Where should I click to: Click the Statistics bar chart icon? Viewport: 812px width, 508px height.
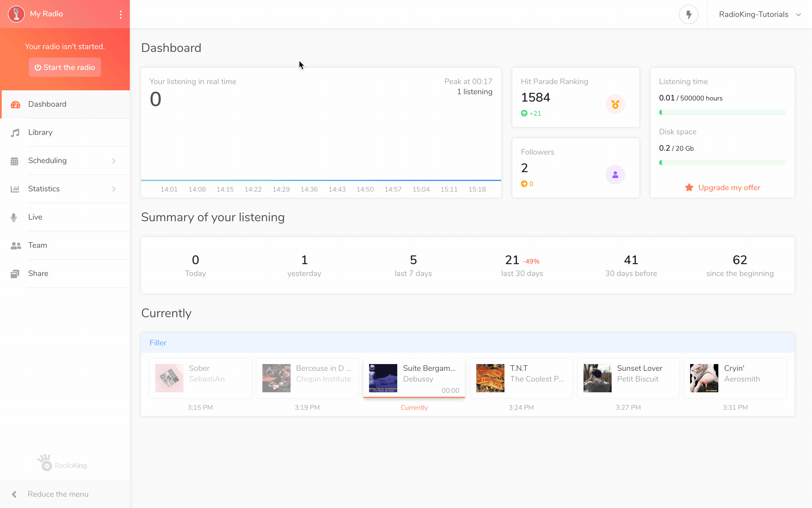click(15, 189)
